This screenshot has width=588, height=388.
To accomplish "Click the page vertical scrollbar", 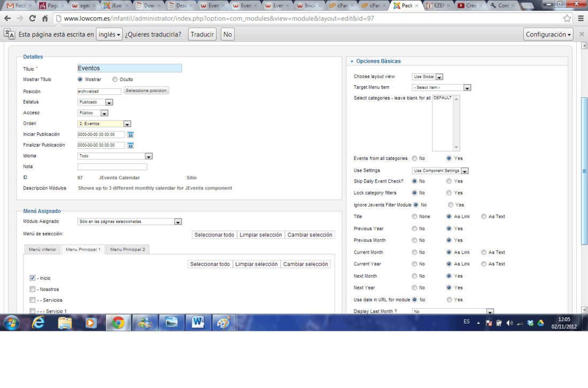I will click(x=584, y=171).
